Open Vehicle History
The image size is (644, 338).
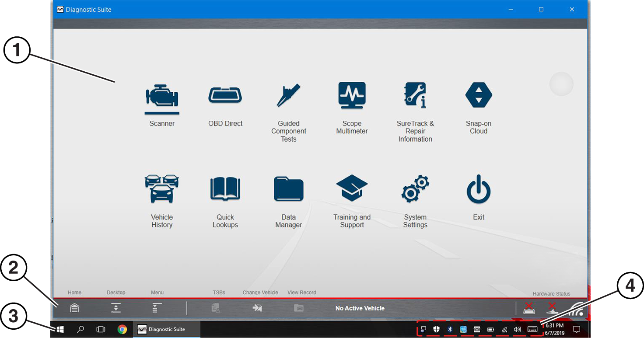tap(162, 189)
